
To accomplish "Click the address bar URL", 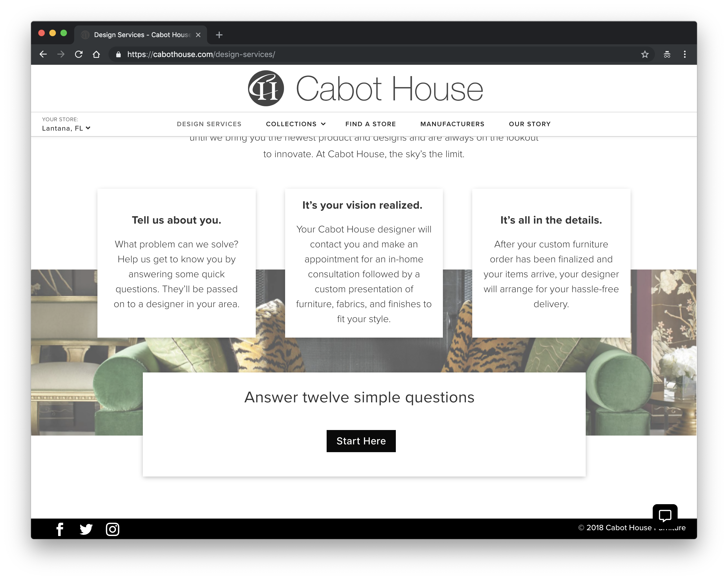I will click(201, 54).
